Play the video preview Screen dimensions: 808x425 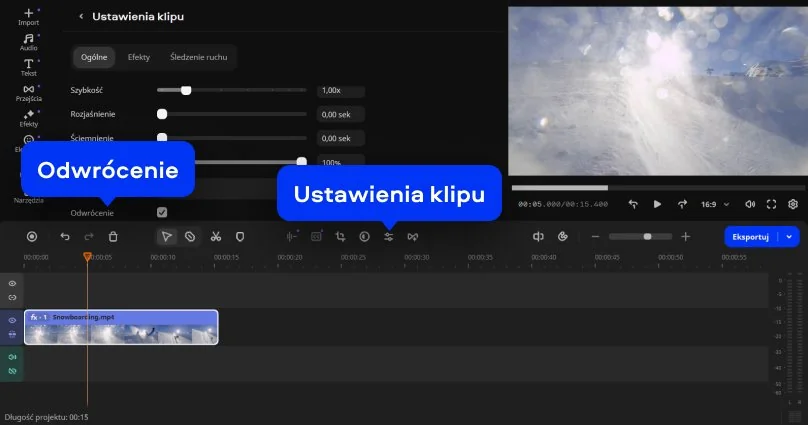(x=657, y=204)
